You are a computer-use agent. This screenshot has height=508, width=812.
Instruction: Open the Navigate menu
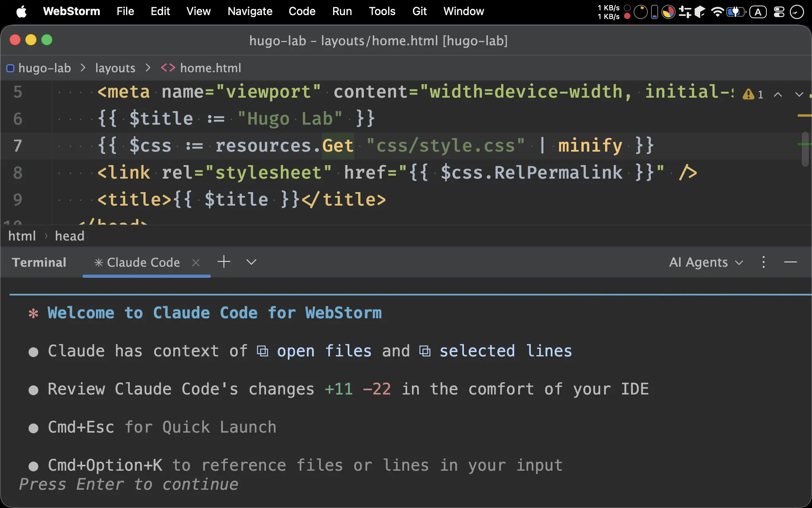click(x=250, y=12)
